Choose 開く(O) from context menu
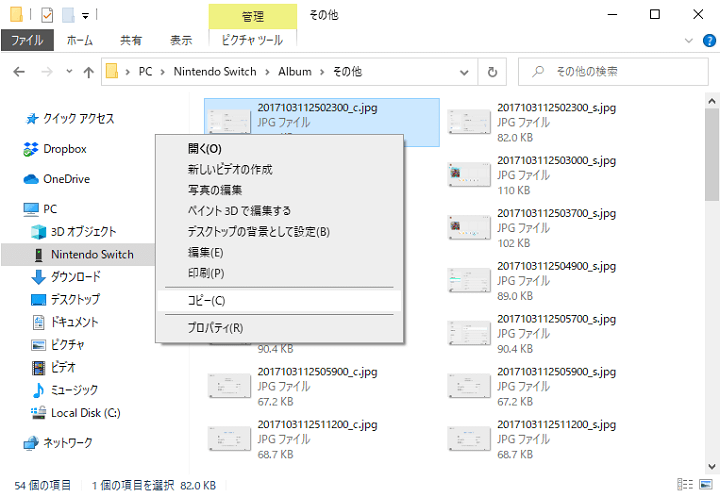The image size is (720, 497). pyautogui.click(x=279, y=149)
